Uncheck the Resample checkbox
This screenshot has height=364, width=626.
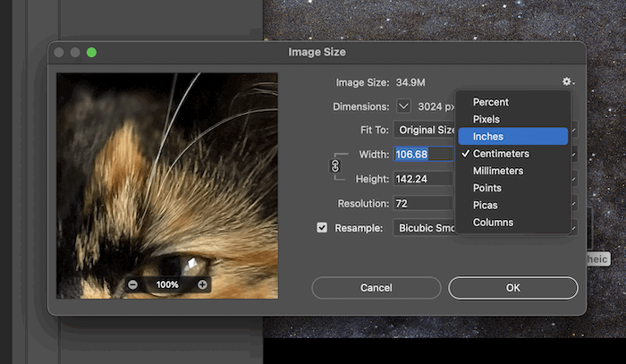(322, 227)
